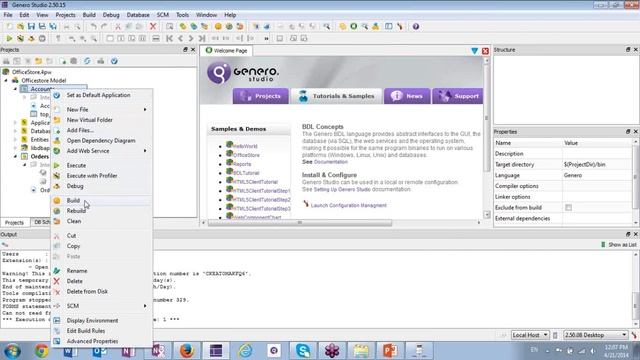
Task: Click the Redo toolbar icon
Action: tap(104, 27)
